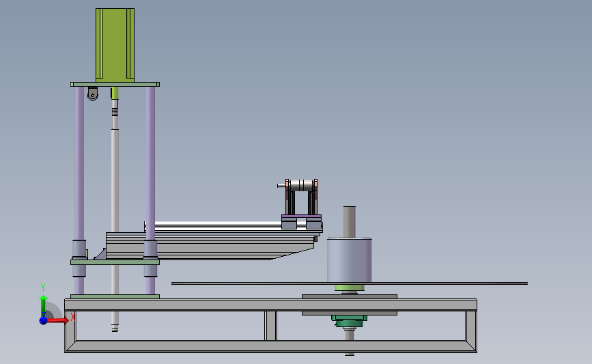Viewport: 592px width, 364px height.
Task: Click the blue Z axis ball of triad
Action: click(x=44, y=320)
